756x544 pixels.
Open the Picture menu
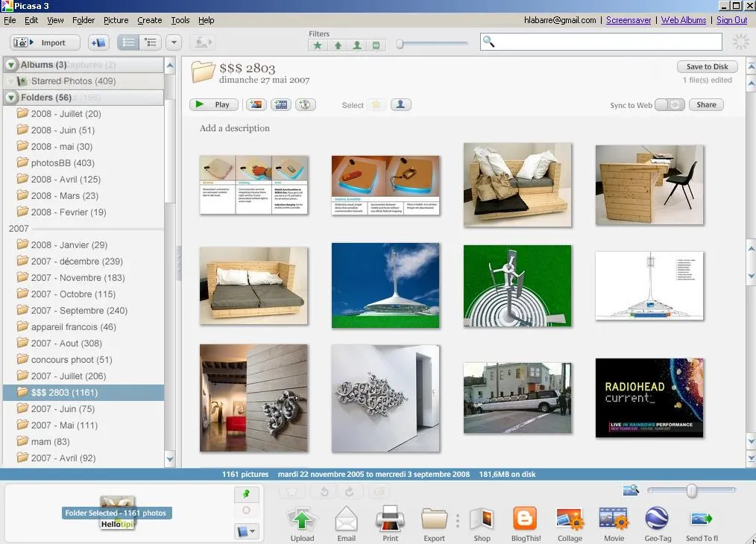(116, 20)
